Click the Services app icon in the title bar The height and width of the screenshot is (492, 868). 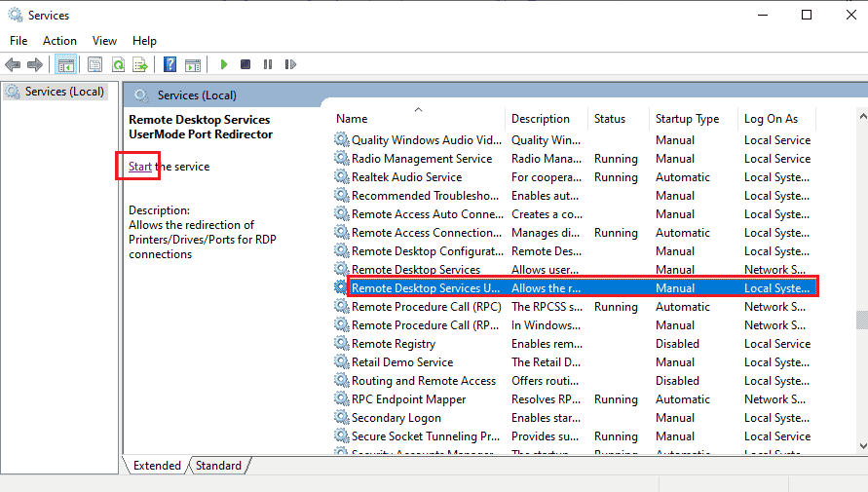pyautogui.click(x=16, y=15)
